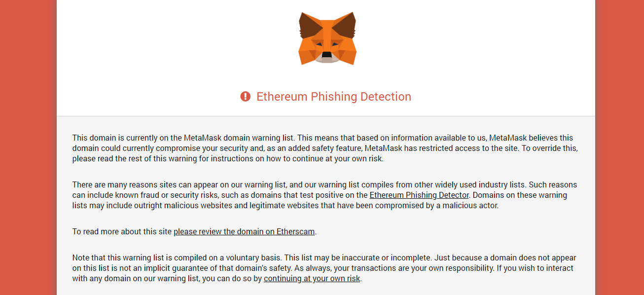Click the paragraph starting 'This domain is currently'
This screenshot has width=644, height=295.
tap(325, 148)
